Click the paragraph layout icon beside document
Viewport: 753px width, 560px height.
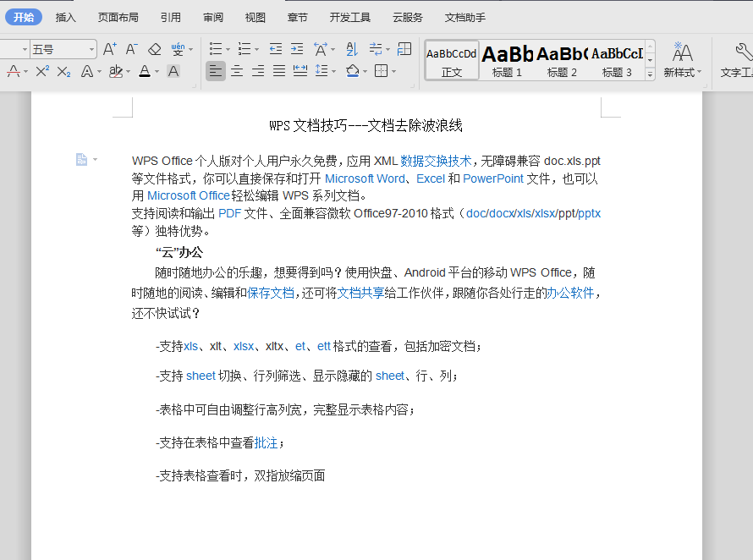click(x=81, y=159)
